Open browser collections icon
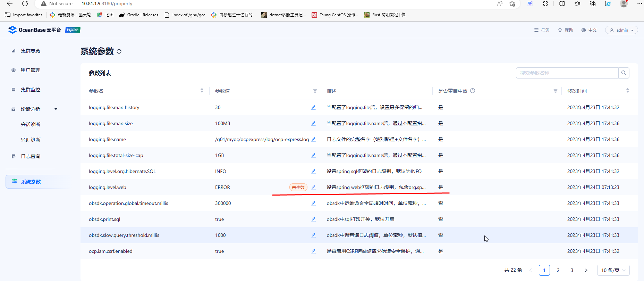The image size is (644, 281). [593, 3]
